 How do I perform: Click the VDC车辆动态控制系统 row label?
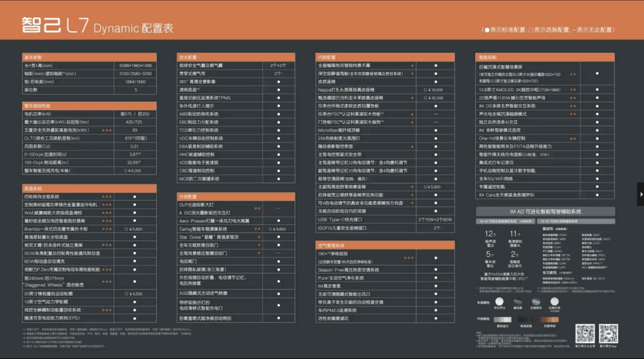tap(201, 138)
